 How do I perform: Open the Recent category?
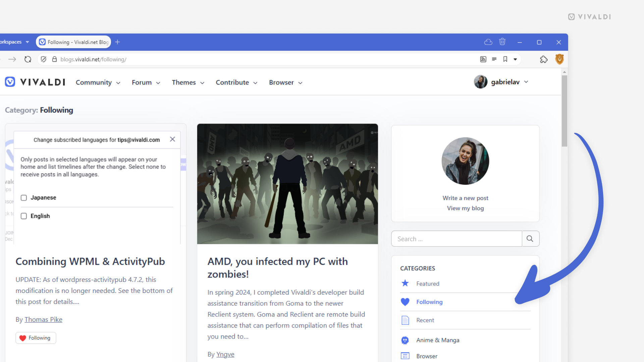point(425,320)
